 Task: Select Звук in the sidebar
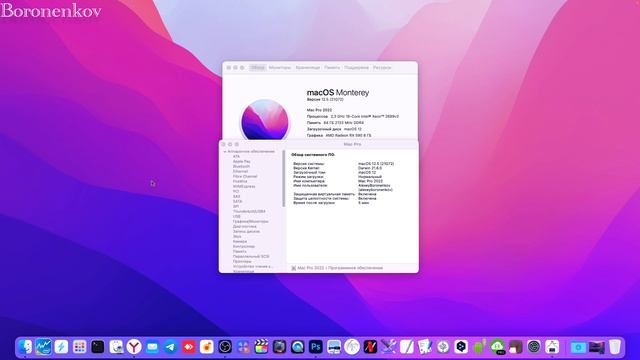tap(237, 236)
